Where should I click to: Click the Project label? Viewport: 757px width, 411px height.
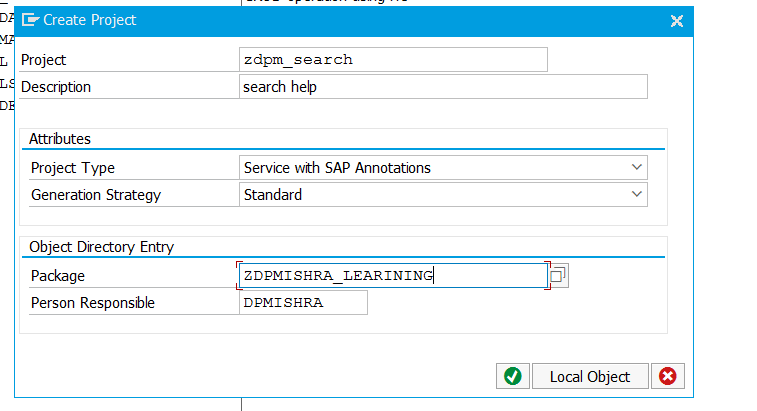[x=43, y=60]
